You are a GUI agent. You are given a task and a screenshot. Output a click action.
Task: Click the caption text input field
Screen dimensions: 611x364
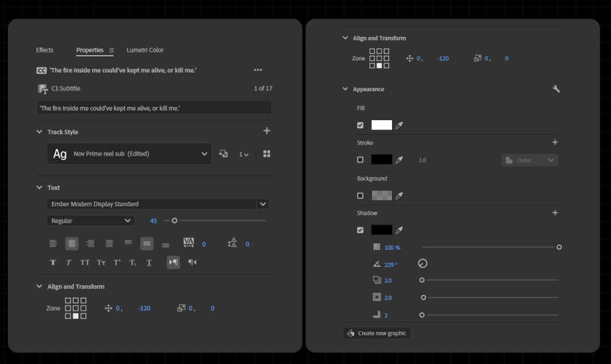(154, 107)
